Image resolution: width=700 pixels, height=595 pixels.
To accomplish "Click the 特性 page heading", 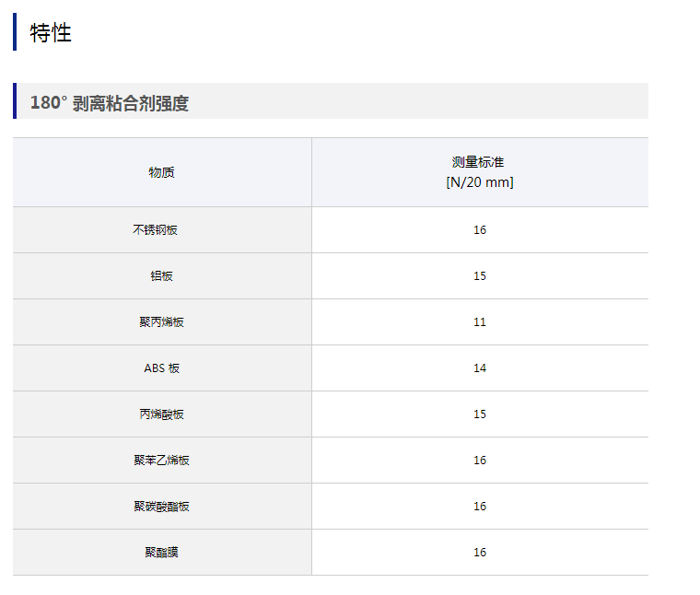I will (51, 33).
